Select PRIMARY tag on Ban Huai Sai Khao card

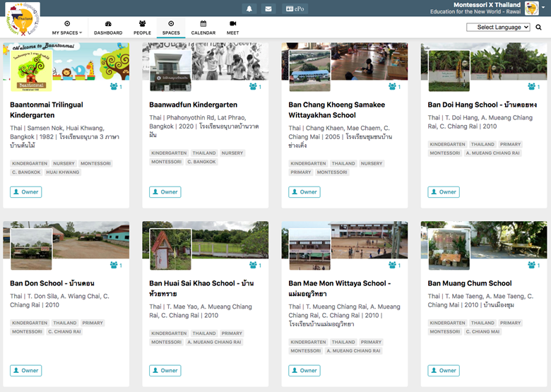[232, 333]
